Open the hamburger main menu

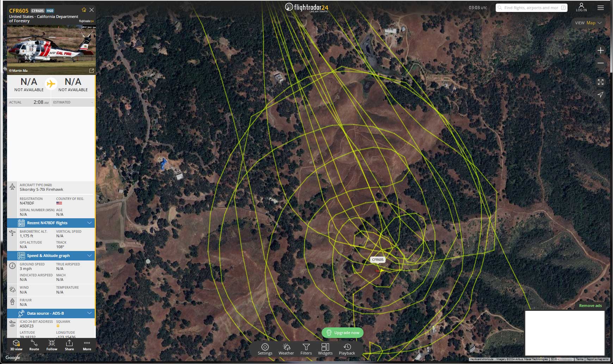coord(601,8)
